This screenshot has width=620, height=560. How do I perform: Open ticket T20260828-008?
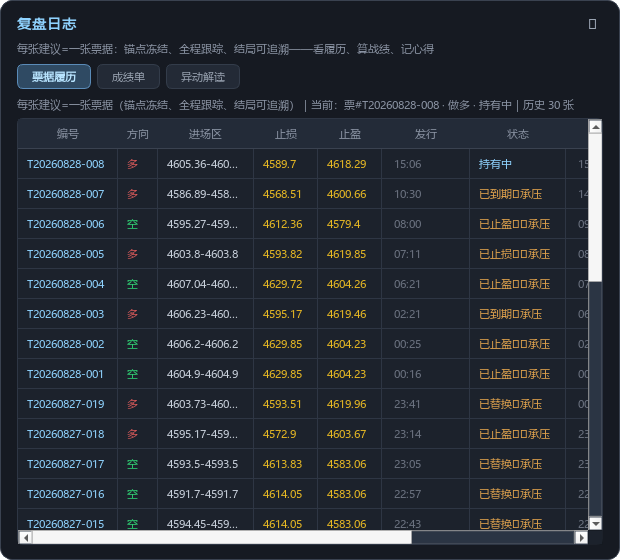pyautogui.click(x=66, y=164)
